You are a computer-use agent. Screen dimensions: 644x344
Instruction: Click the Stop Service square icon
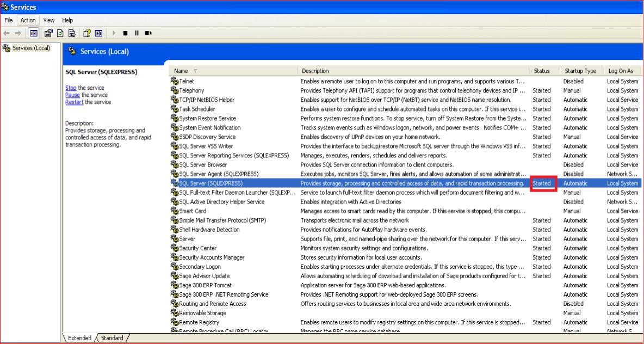(125, 33)
